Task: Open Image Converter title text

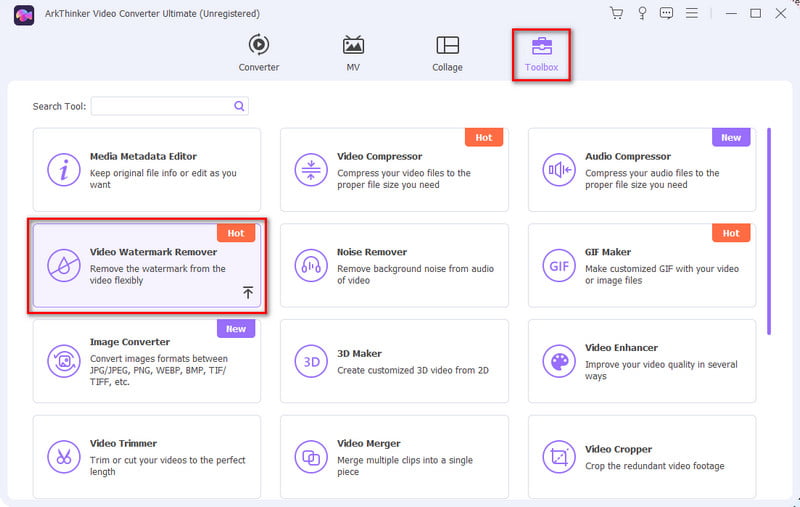Action: 130,342
